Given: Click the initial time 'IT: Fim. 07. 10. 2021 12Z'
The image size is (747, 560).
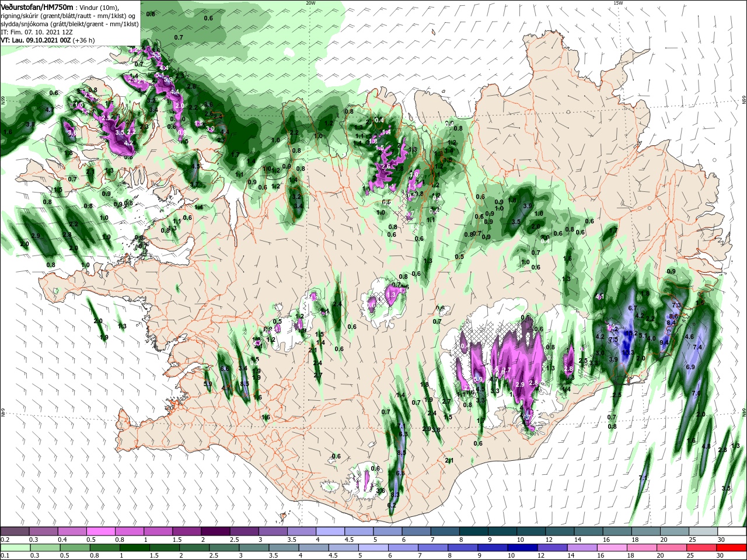Looking at the screenshot, I should (36, 32).
